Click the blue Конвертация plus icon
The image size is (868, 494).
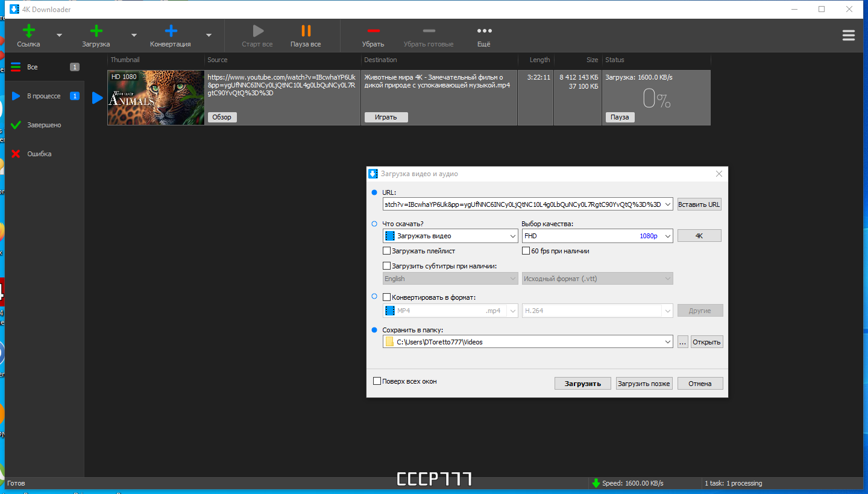[171, 31]
